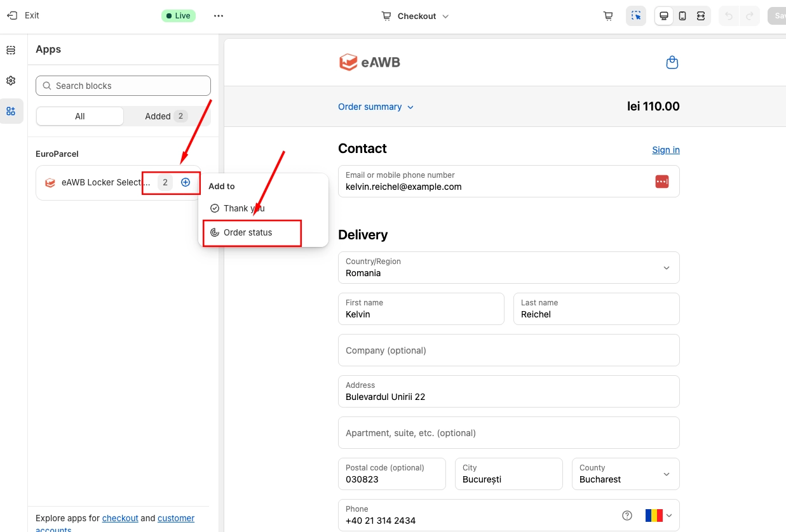Select the All tab
Viewport: 786px width, 532px height.
(80, 116)
